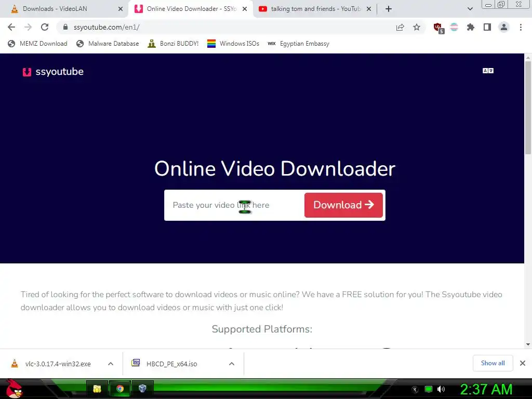
Task: Share this page via share icon
Action: [x=400, y=27]
